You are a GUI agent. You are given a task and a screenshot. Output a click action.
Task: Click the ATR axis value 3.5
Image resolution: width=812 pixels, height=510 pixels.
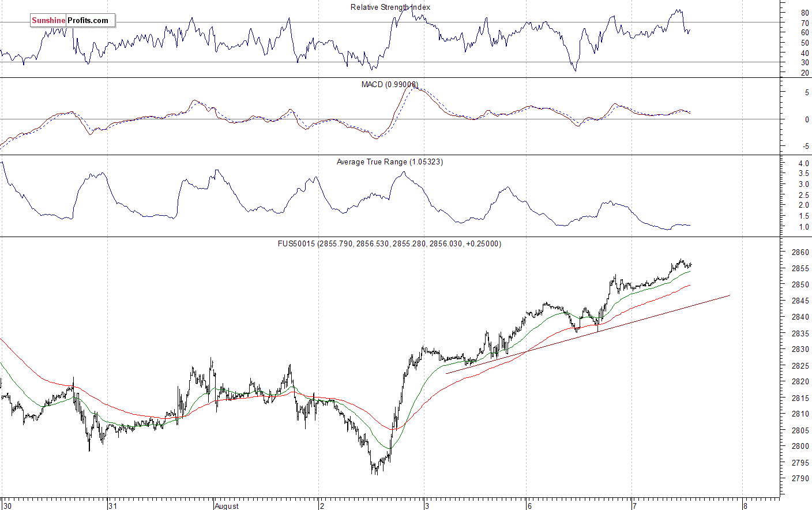click(x=803, y=174)
